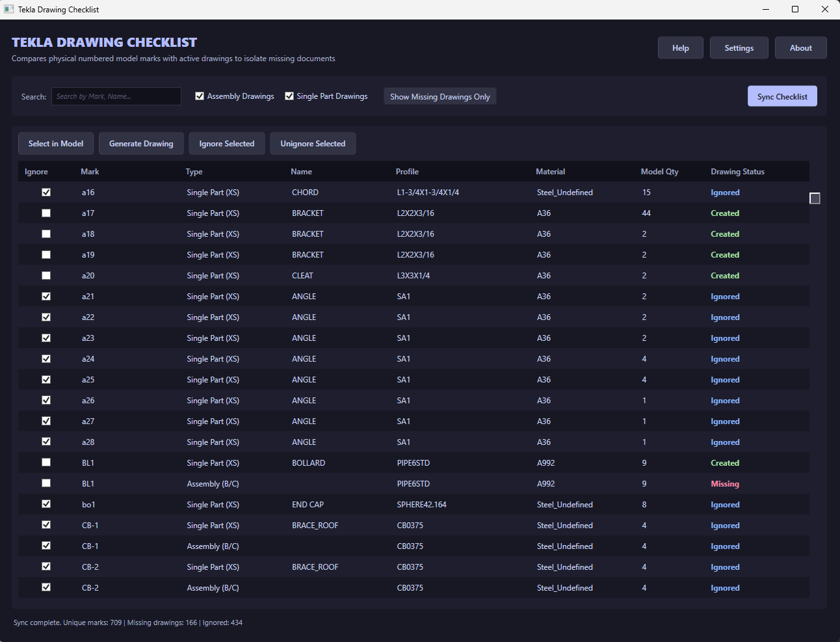Minimize the Tekla Drawing Checklist window
840x642 pixels.
(x=765, y=9)
